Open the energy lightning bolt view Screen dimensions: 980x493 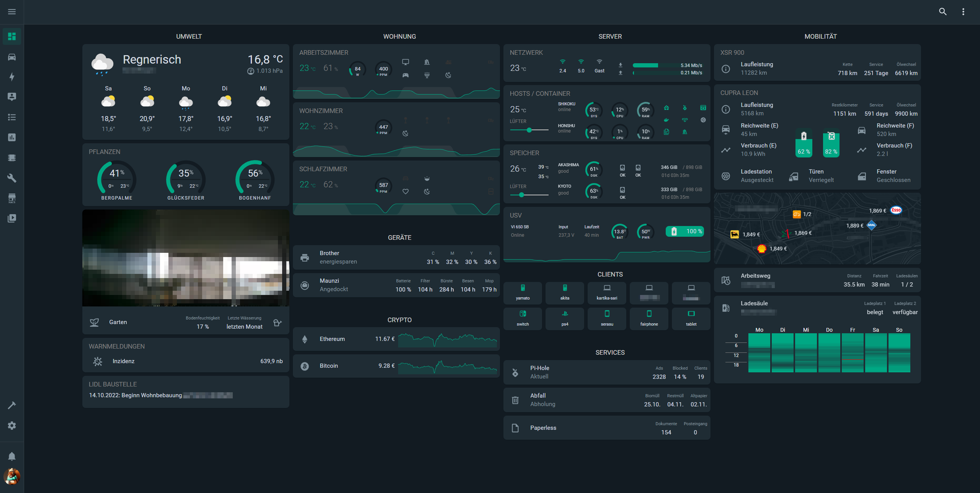click(12, 77)
